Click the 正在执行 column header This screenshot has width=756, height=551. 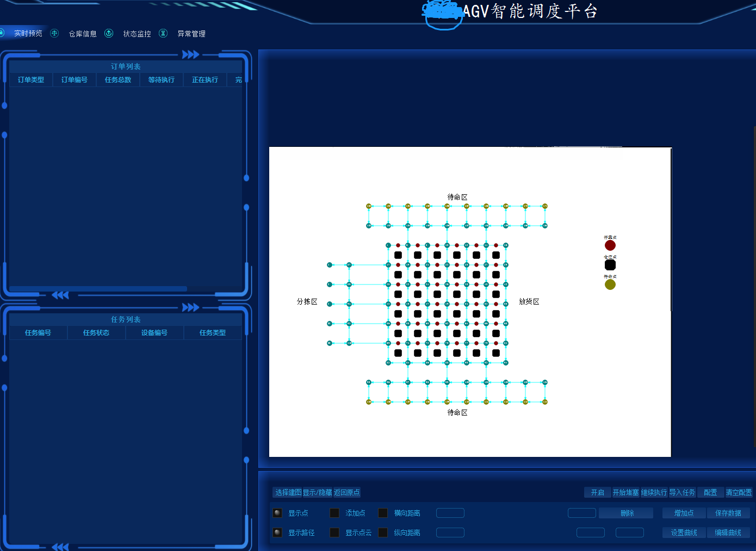coord(205,80)
